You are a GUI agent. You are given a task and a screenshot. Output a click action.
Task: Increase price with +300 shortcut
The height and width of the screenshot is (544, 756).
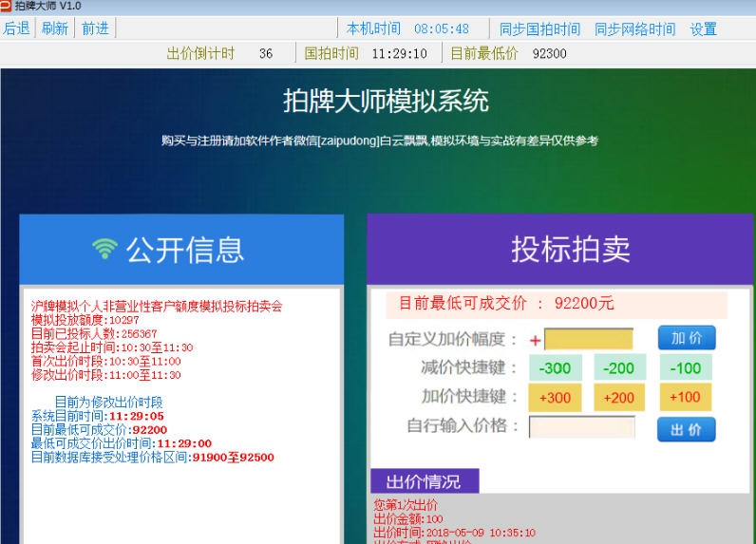pyautogui.click(x=555, y=398)
